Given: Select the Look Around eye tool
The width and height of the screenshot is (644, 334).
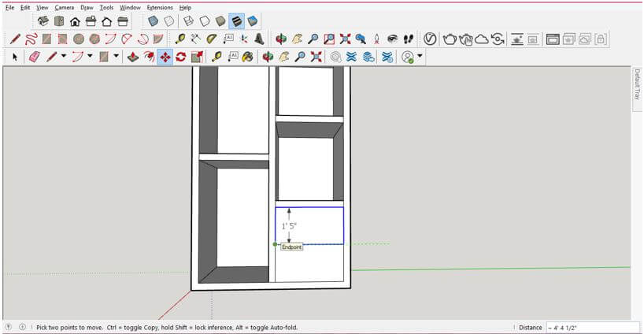Looking at the screenshot, I should click(x=393, y=39).
